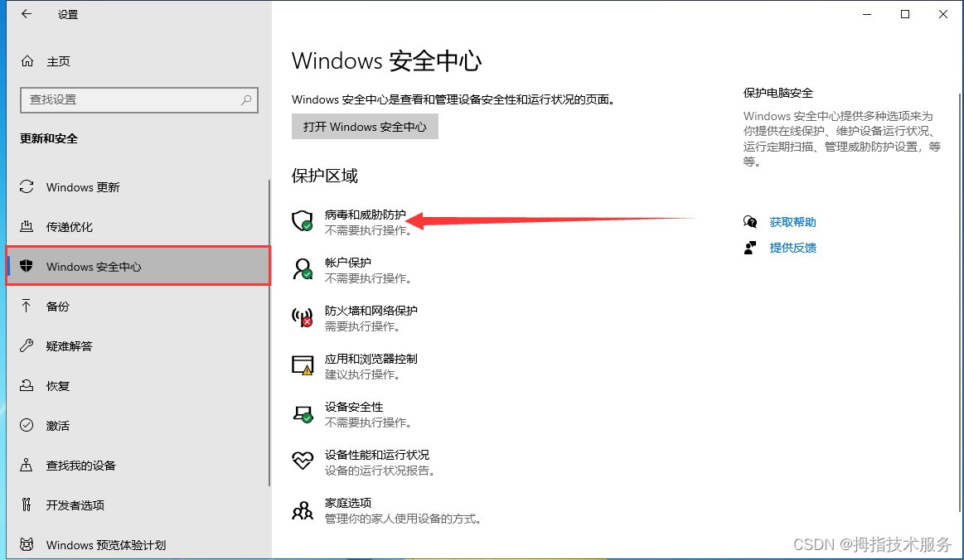964x560 pixels.
Task: Click the shield icon for Windows 安全中心
Action: pyautogui.click(x=27, y=266)
